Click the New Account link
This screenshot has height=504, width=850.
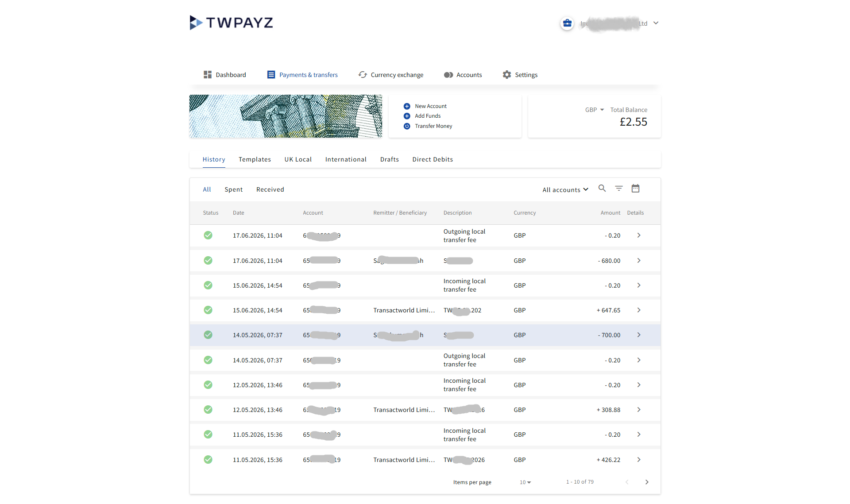(431, 106)
